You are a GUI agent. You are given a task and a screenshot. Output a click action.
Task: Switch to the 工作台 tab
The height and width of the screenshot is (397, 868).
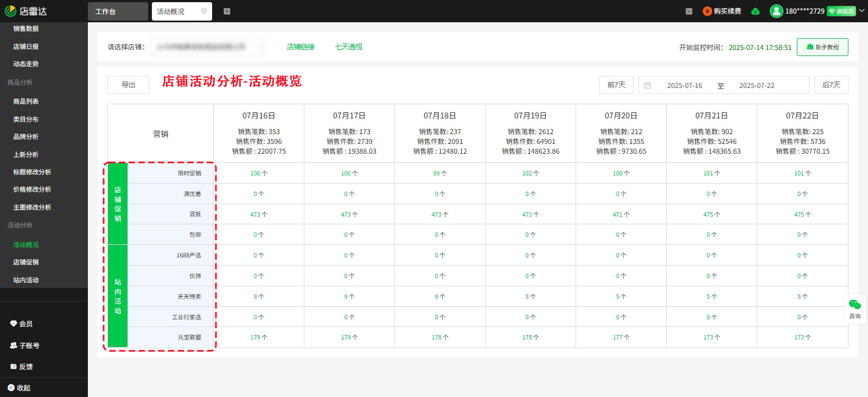click(x=118, y=11)
